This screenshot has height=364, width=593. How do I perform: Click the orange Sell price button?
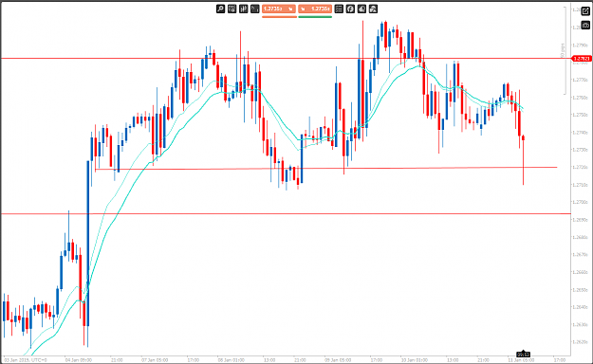click(279, 9)
